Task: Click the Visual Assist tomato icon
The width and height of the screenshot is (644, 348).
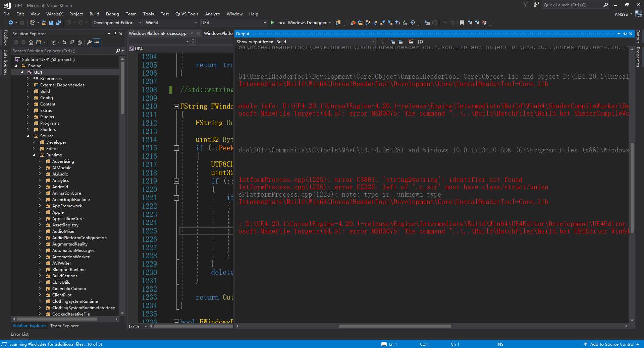Action: click(x=353, y=23)
